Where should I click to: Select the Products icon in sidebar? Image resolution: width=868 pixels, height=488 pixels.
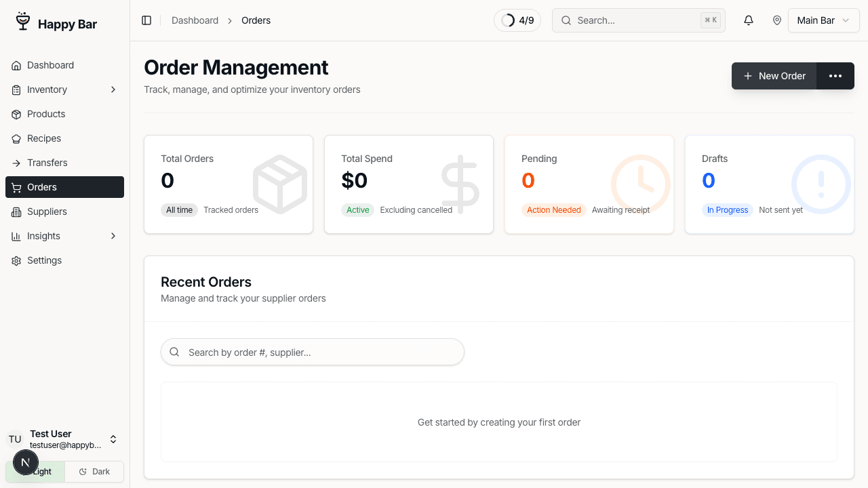(x=16, y=114)
